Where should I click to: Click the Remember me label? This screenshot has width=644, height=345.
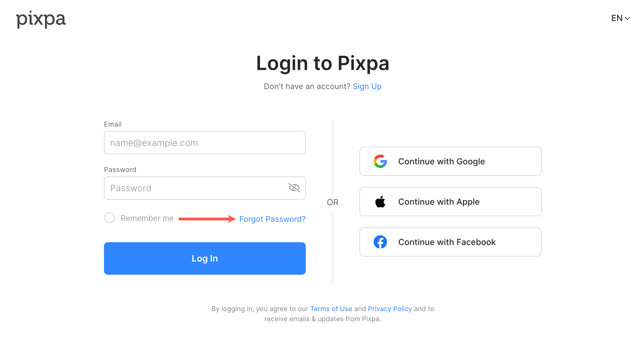(147, 218)
